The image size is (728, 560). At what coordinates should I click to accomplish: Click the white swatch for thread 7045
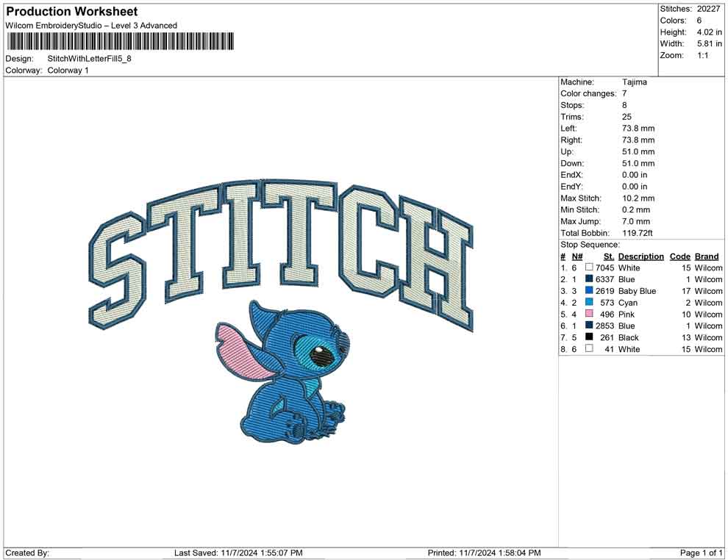pyautogui.click(x=589, y=268)
